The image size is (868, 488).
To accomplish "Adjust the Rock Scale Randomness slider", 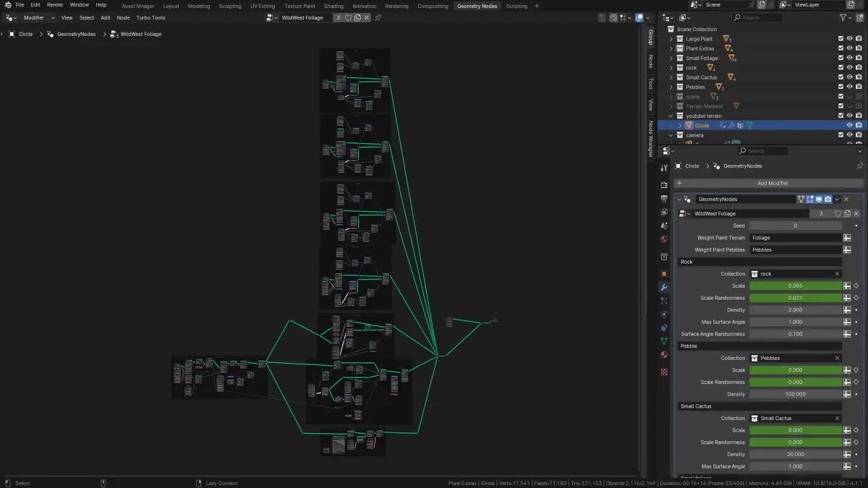I will coord(796,298).
